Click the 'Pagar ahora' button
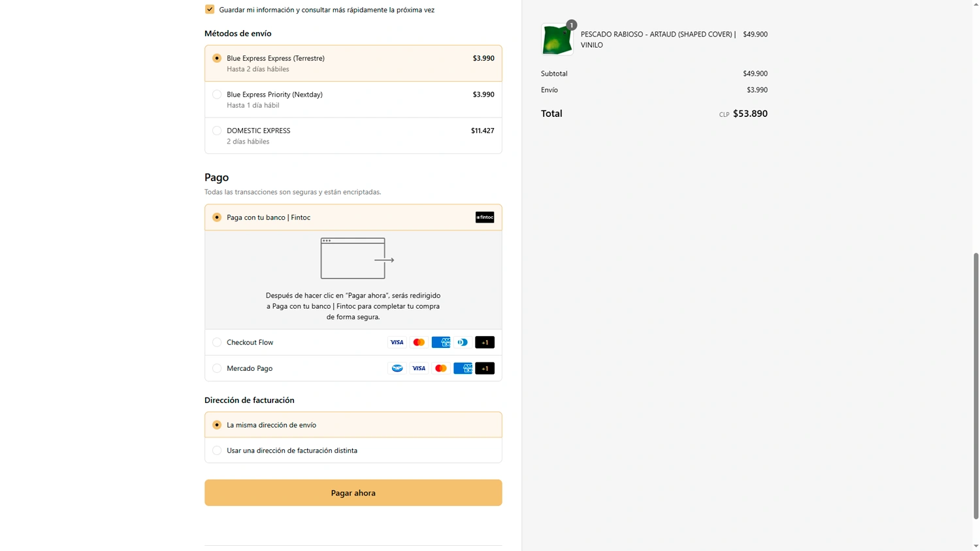This screenshot has height=551, width=980. pyautogui.click(x=353, y=493)
